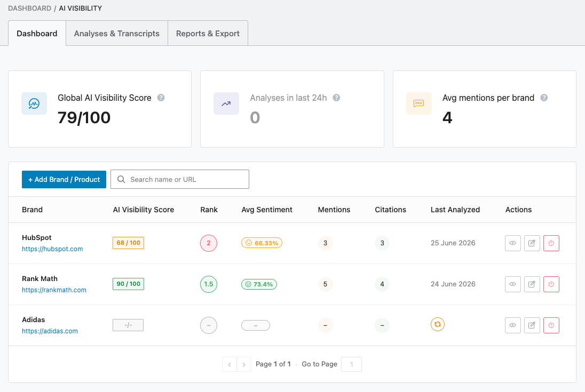585x392 pixels.
Task: Click the search magnifier icon
Action: [x=121, y=179]
